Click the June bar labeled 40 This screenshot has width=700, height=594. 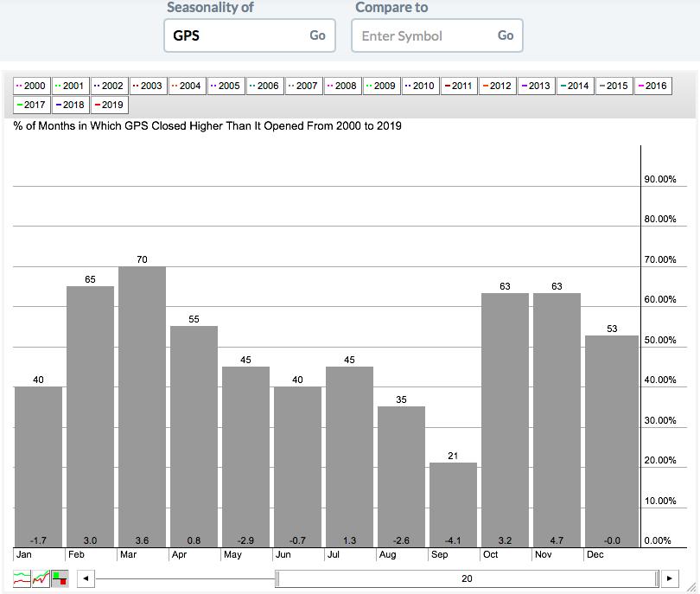[x=297, y=467]
